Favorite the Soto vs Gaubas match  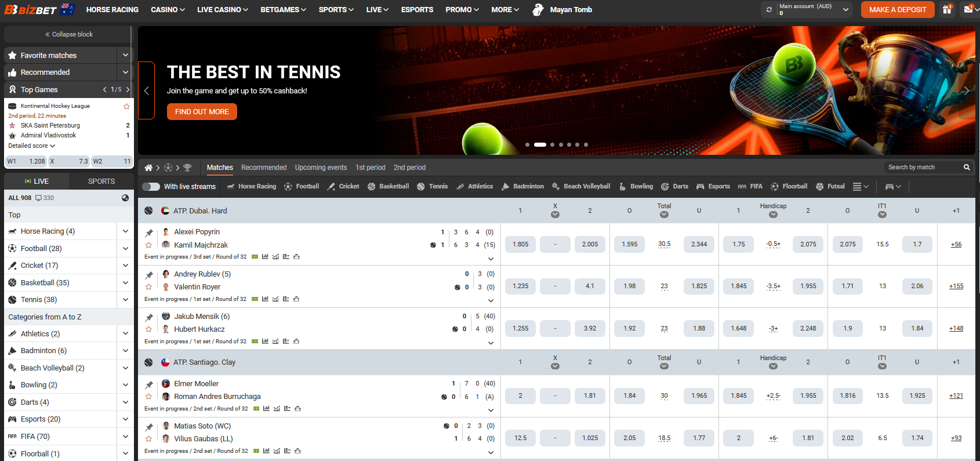coord(149,439)
